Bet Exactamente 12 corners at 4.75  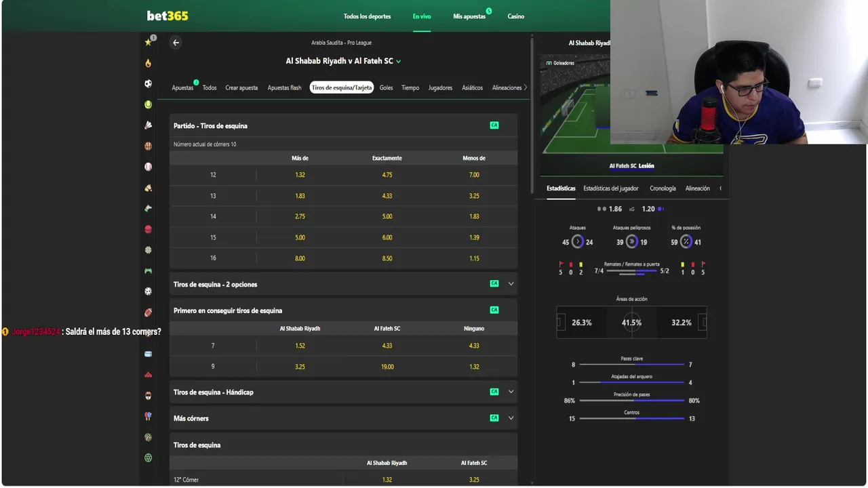coord(387,175)
